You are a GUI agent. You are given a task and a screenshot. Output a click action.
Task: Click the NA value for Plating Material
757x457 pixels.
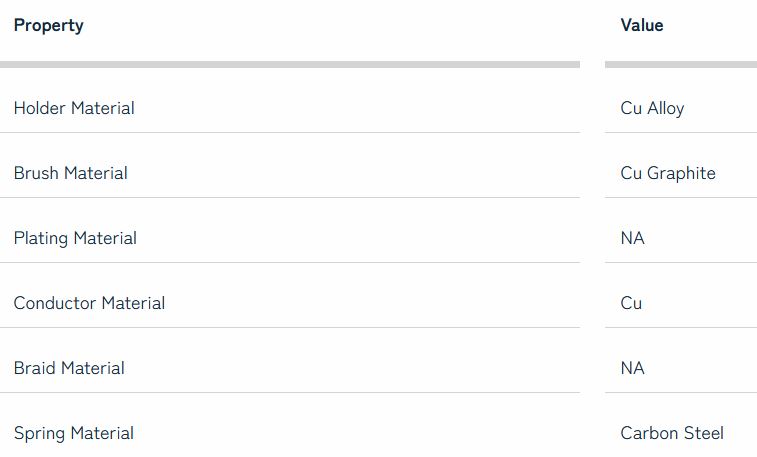pyautogui.click(x=632, y=238)
